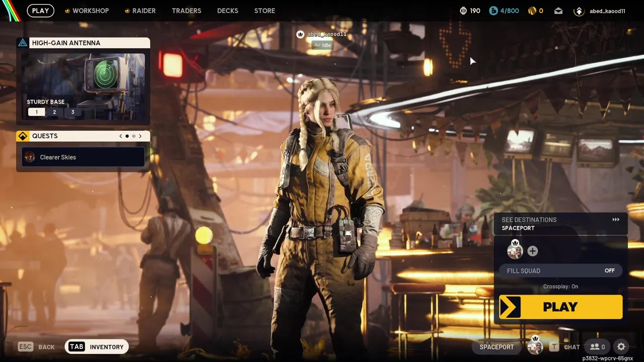Start the match with yellow PLAY button
The width and height of the screenshot is (644, 362).
[x=560, y=307]
